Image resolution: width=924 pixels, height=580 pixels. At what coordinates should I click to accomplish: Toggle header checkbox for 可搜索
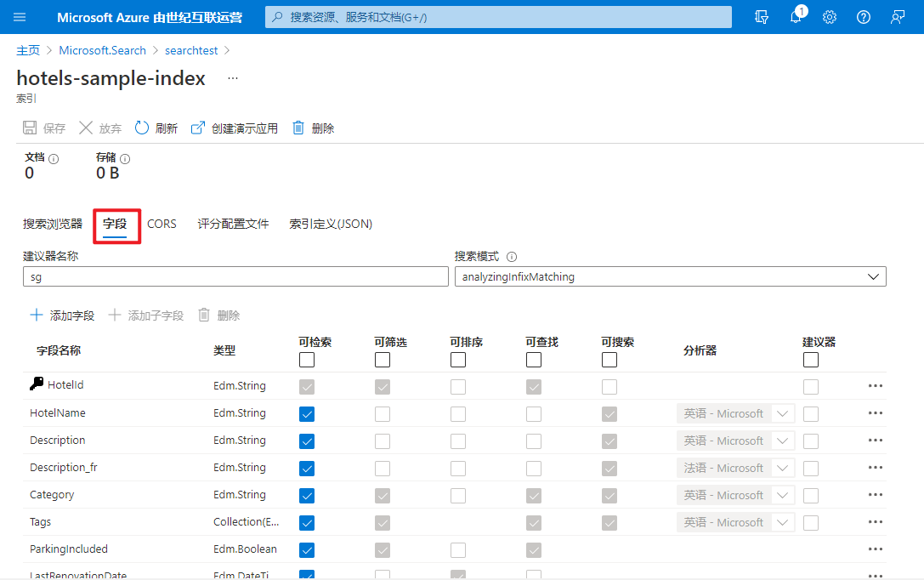tap(609, 360)
